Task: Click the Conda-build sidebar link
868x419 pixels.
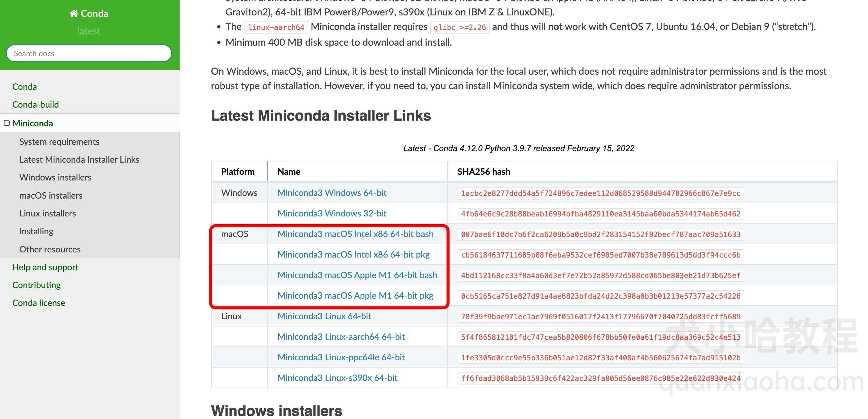Action: [35, 104]
